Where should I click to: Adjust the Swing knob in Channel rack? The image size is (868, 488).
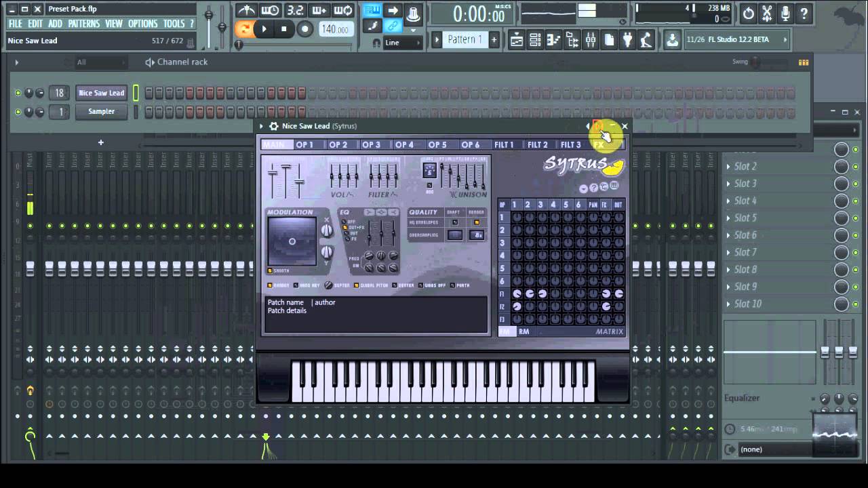tap(755, 62)
